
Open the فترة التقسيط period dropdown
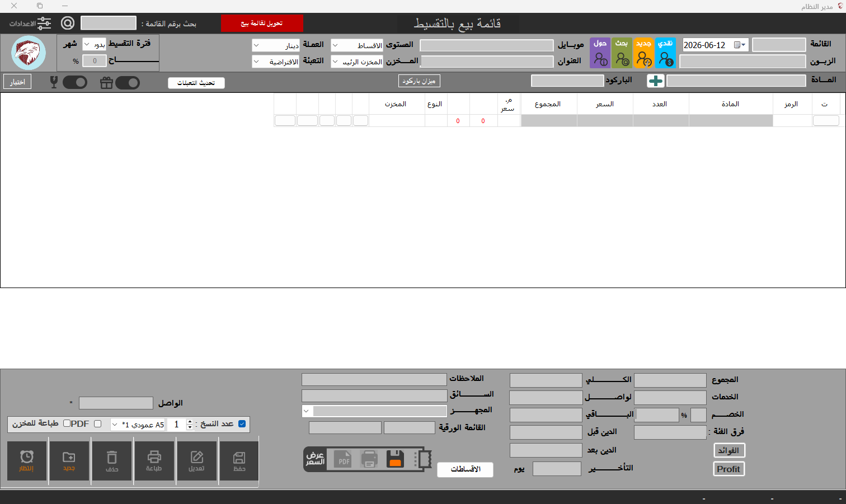[94, 44]
